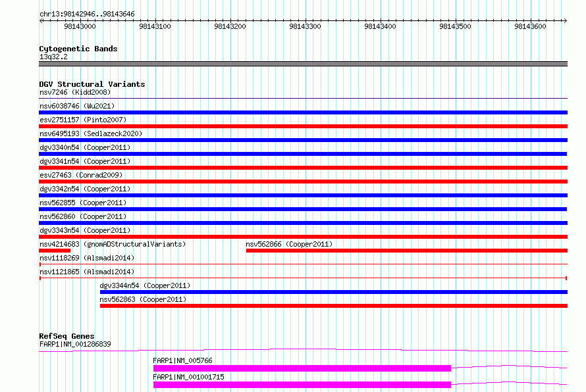Select the 13q32.2 band label
This screenshot has height=392, width=586.
(x=53, y=57)
